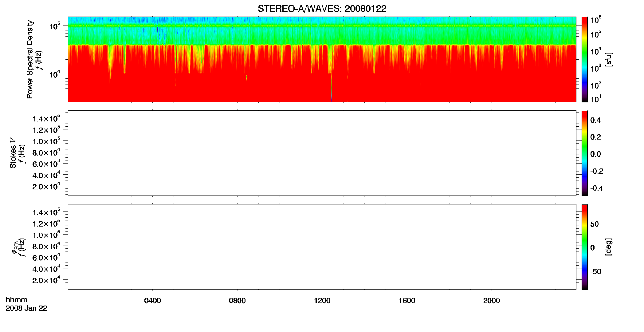The height and width of the screenshot is (332, 644).
Task: Click the empty Stokes V plot panel
Action: point(322,153)
